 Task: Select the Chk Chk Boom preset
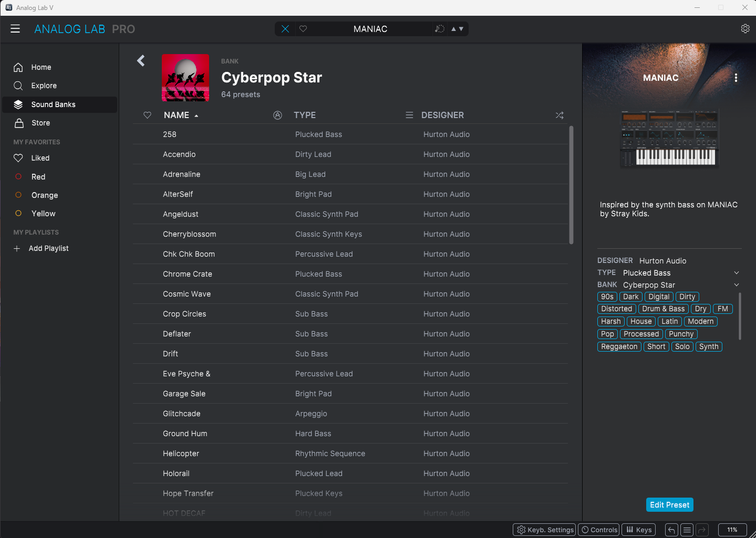pos(350,254)
